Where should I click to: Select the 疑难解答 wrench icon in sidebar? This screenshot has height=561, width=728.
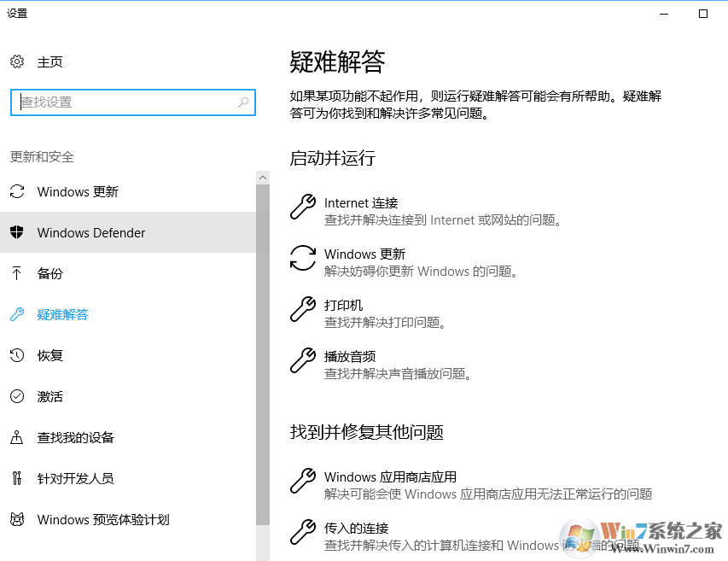coord(16,314)
